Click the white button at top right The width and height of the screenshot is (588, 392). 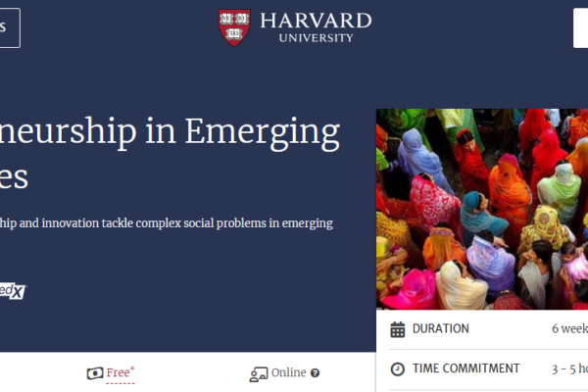pyautogui.click(x=580, y=27)
